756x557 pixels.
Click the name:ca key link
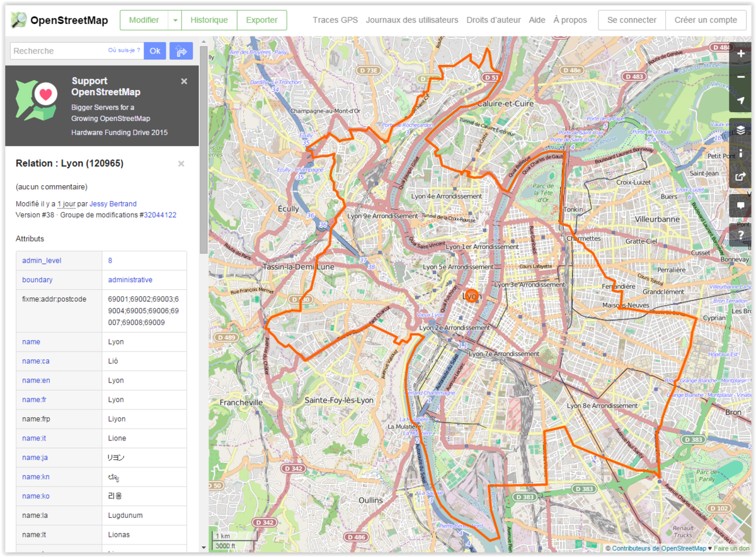36,361
